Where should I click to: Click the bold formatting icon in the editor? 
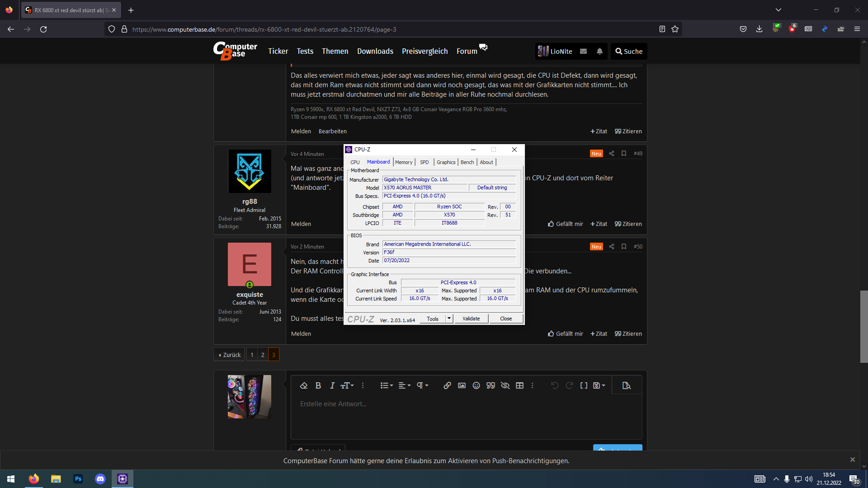click(x=318, y=385)
